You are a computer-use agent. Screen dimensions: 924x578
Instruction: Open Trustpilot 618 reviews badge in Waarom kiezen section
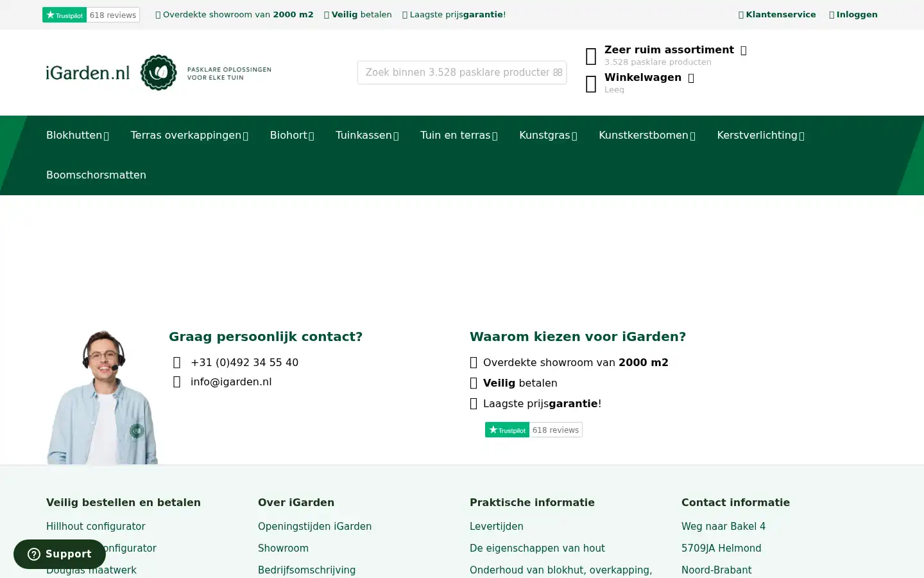point(534,430)
